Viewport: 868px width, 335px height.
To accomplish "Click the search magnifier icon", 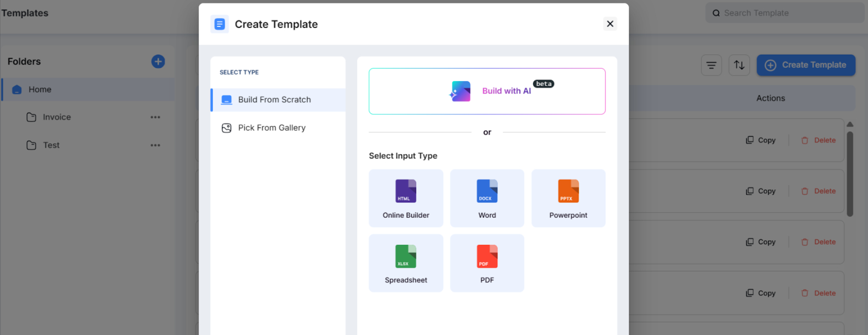I will click(716, 13).
